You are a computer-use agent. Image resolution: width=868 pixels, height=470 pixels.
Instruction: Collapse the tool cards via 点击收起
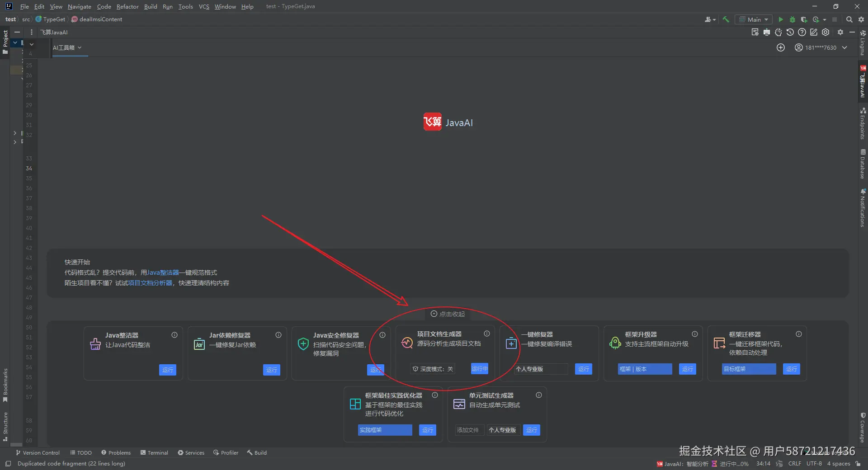coord(448,314)
